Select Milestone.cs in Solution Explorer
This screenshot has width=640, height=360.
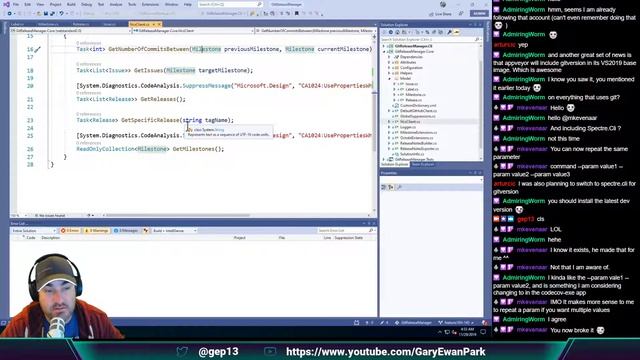415,95
